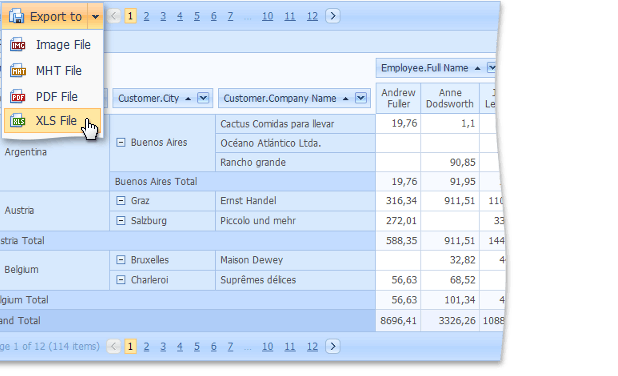This screenshot has height=376, width=618.
Task: Click cell value 316,34 for Ernst Handel
Action: point(398,201)
